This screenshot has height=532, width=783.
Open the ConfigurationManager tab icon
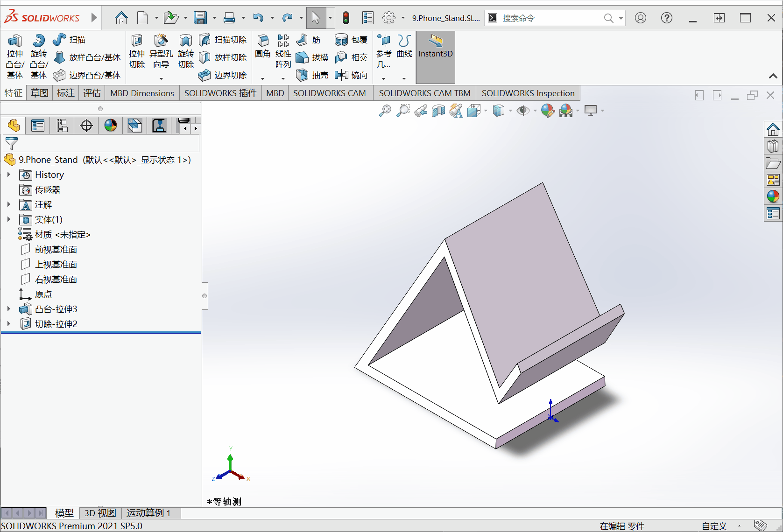point(62,126)
